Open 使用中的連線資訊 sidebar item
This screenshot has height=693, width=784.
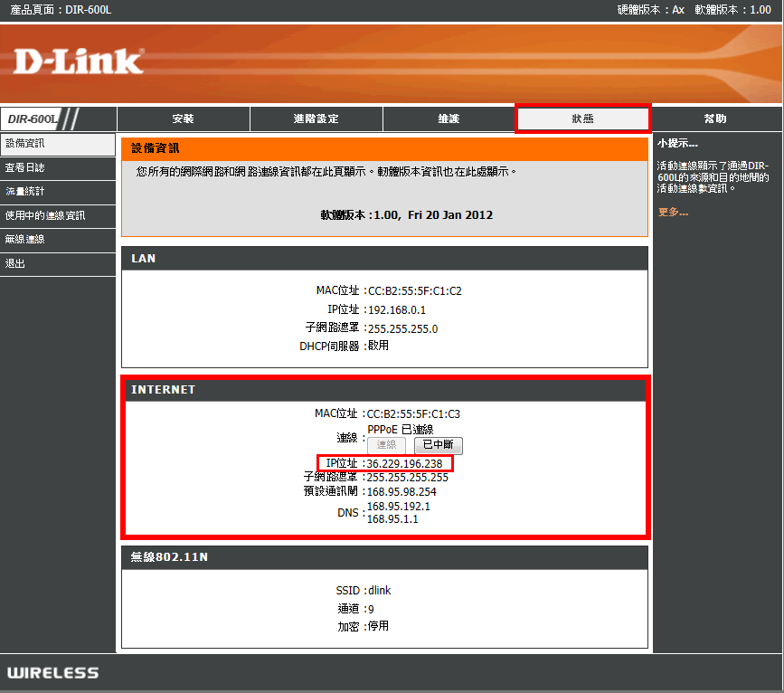(x=58, y=216)
